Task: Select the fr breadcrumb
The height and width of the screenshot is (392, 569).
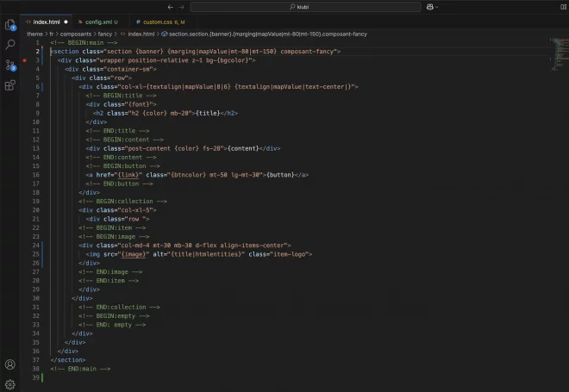Action: click(52, 34)
